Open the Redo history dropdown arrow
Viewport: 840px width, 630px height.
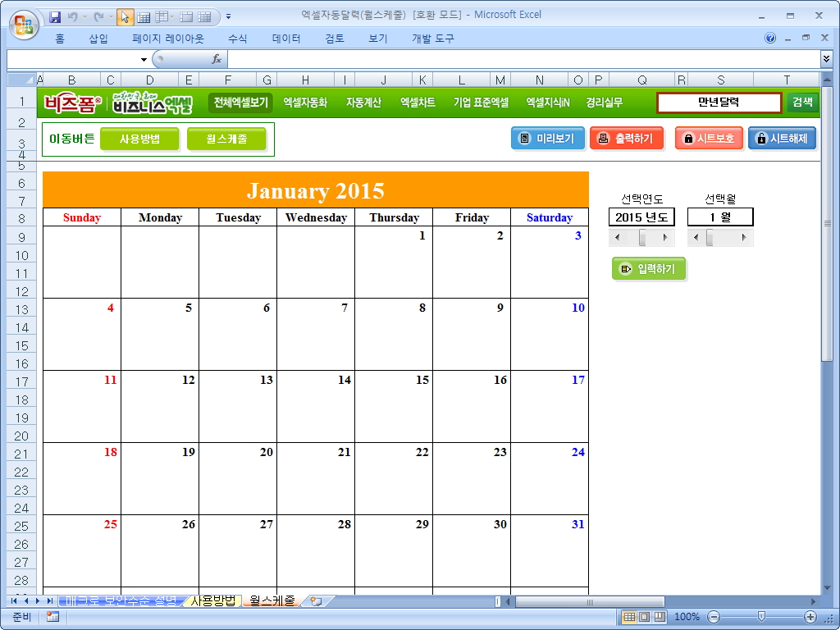[111, 17]
